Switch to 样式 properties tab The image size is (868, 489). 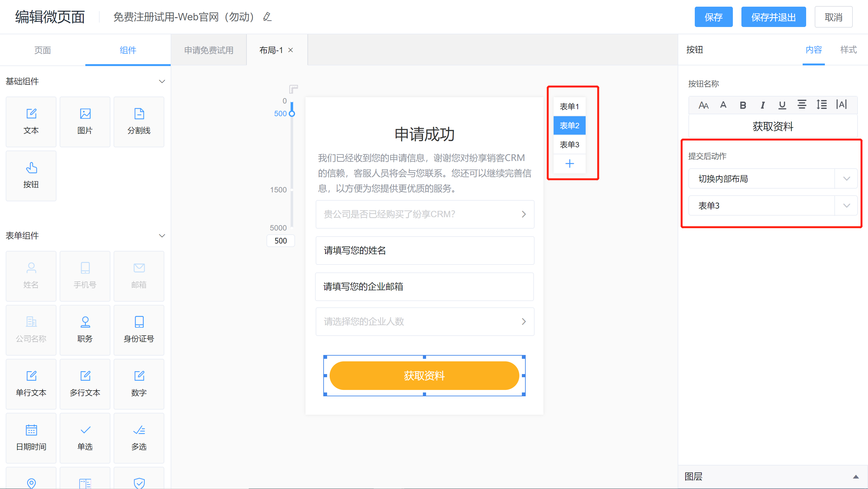[x=848, y=50]
